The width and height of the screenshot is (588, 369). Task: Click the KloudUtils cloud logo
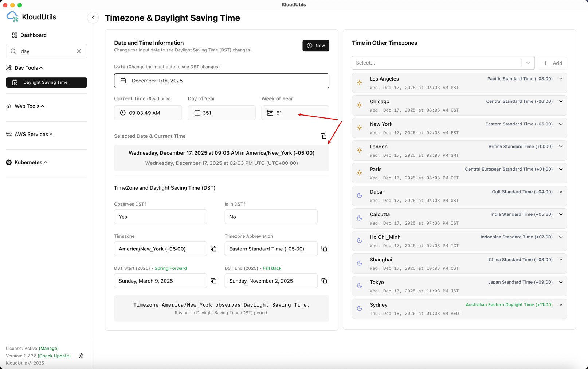pos(12,17)
